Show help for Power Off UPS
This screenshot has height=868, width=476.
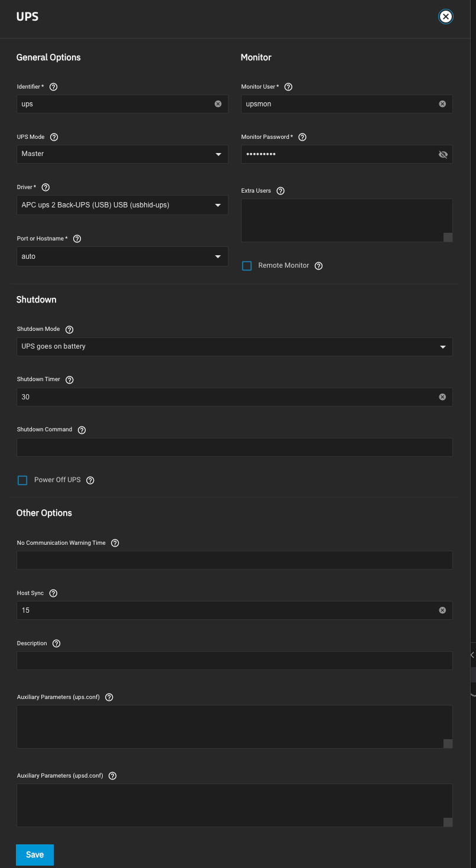click(x=90, y=480)
